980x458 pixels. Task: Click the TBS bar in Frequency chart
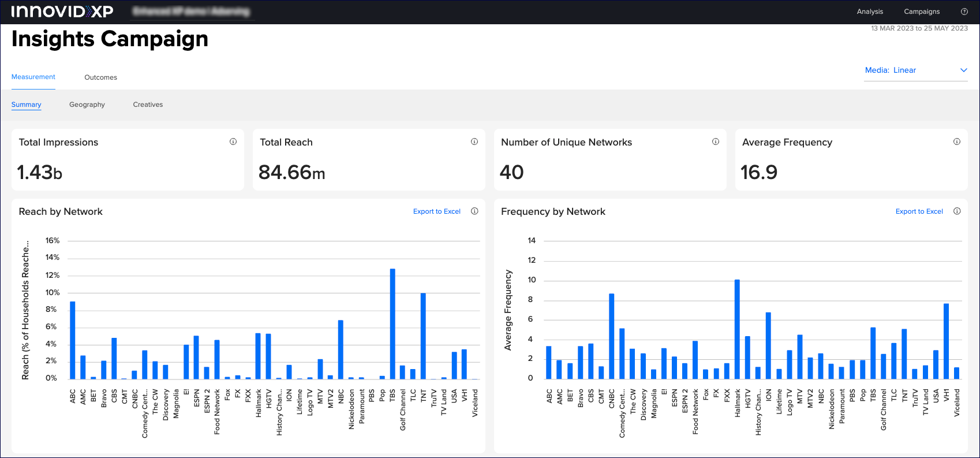873,353
